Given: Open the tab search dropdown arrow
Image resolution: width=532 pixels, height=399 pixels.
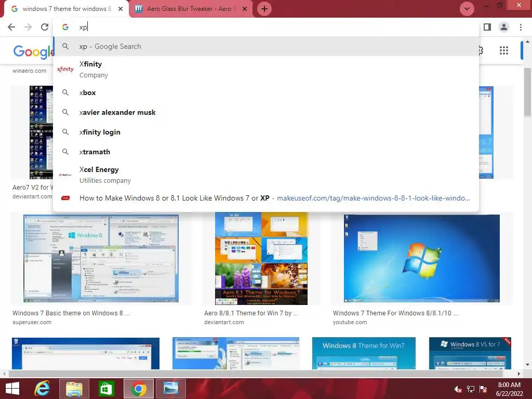Looking at the screenshot, I should (x=467, y=9).
